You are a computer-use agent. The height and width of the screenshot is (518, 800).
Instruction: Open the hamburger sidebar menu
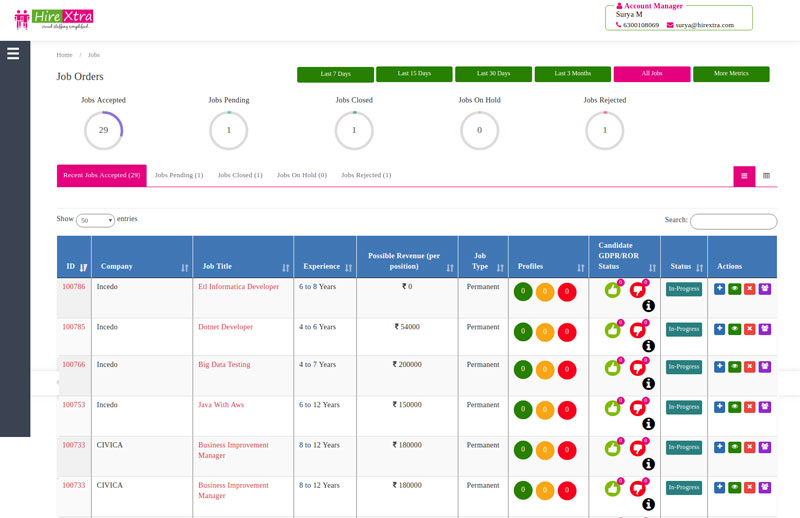coord(13,54)
